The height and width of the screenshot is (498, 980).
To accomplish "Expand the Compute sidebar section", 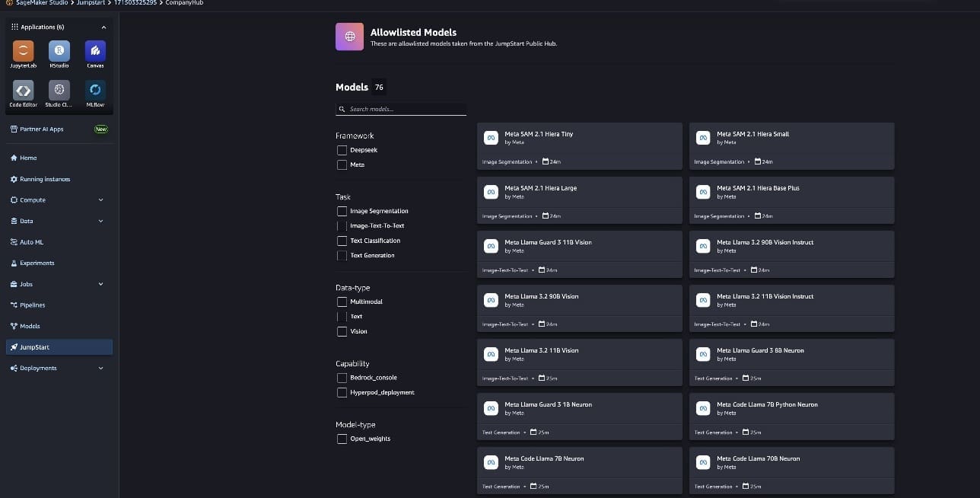I will point(100,200).
